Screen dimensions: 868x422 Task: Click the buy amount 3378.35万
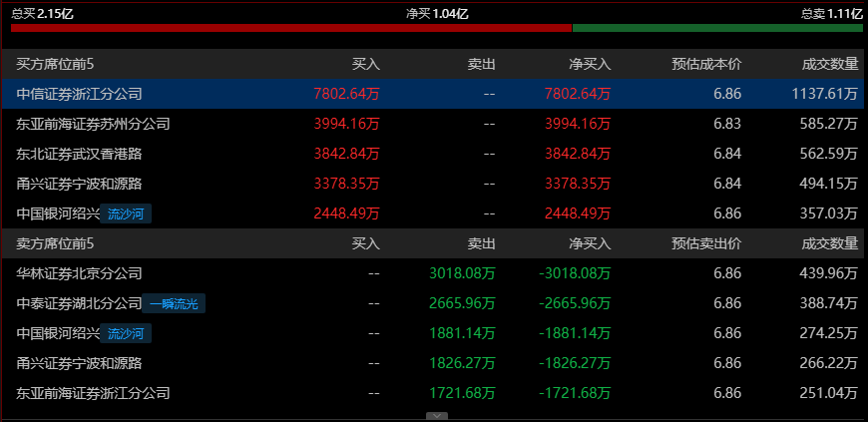(346, 184)
